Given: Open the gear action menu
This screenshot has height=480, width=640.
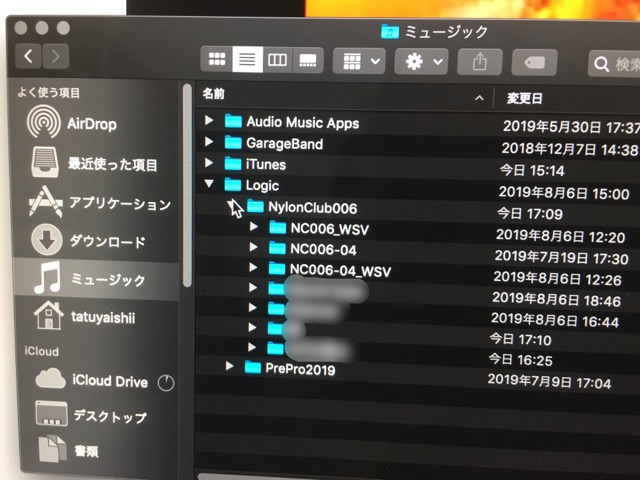Looking at the screenshot, I should coord(421,62).
